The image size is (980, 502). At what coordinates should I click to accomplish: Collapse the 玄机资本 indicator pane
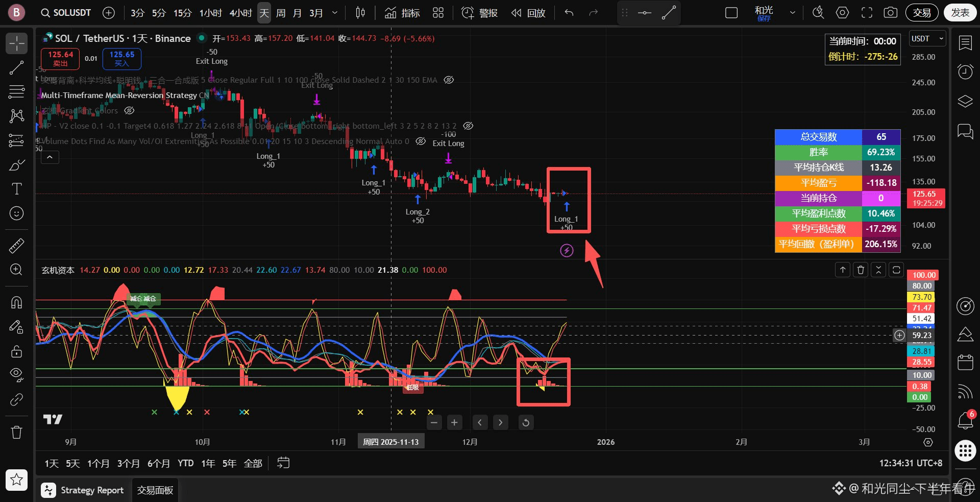point(878,270)
